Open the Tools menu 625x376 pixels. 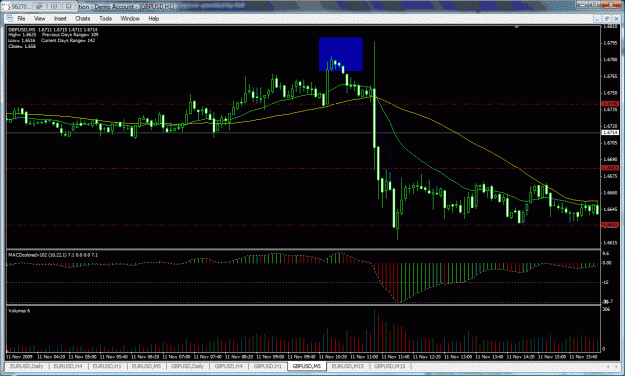[105, 18]
